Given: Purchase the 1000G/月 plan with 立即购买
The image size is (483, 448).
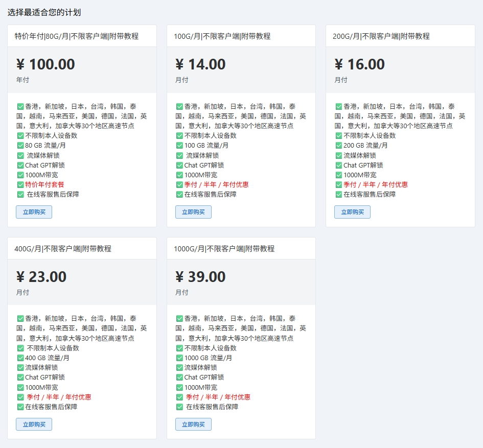Looking at the screenshot, I should pyautogui.click(x=193, y=425).
